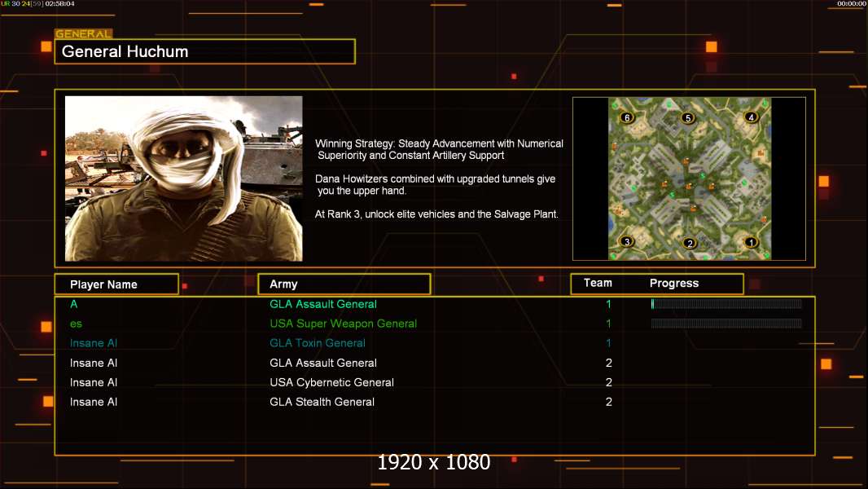868x489 pixels.
Task: Click General Huchum's portrait image
Action: point(184,178)
